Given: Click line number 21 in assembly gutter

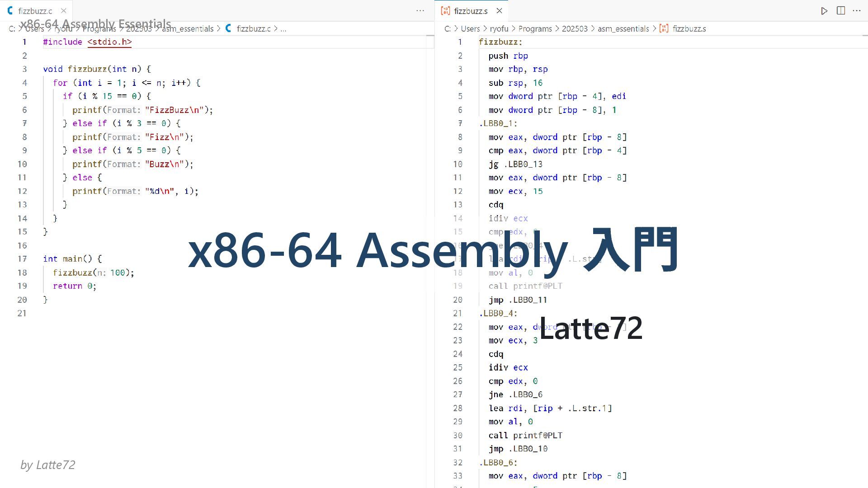Looking at the screenshot, I should point(458,313).
